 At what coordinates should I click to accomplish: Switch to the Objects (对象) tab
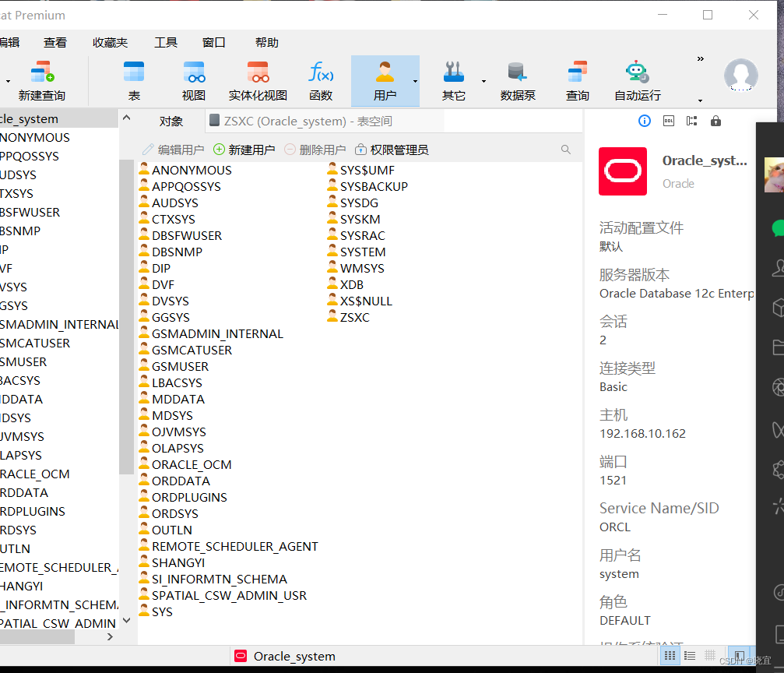click(171, 121)
